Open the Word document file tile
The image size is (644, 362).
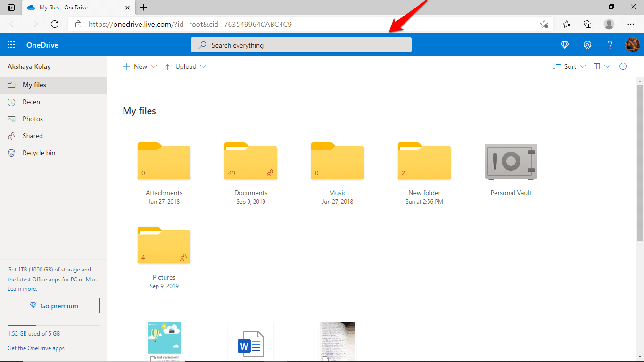point(251,342)
